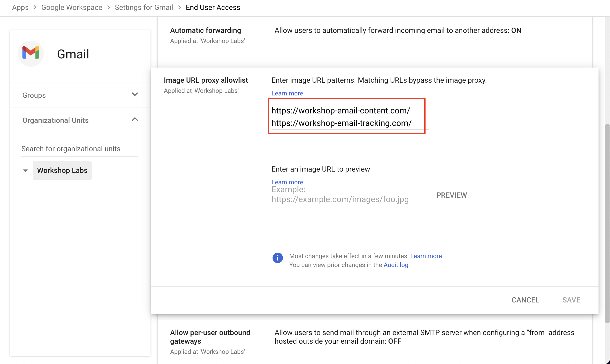Click into the image URL patterns textbox
This screenshot has height=364, width=610.
[x=350, y=117]
